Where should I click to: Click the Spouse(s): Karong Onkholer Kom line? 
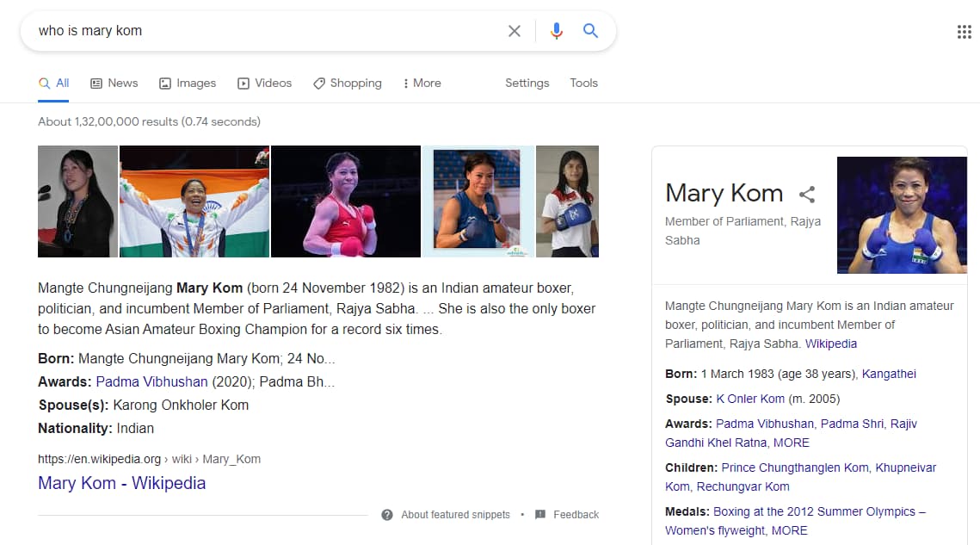[x=143, y=405]
